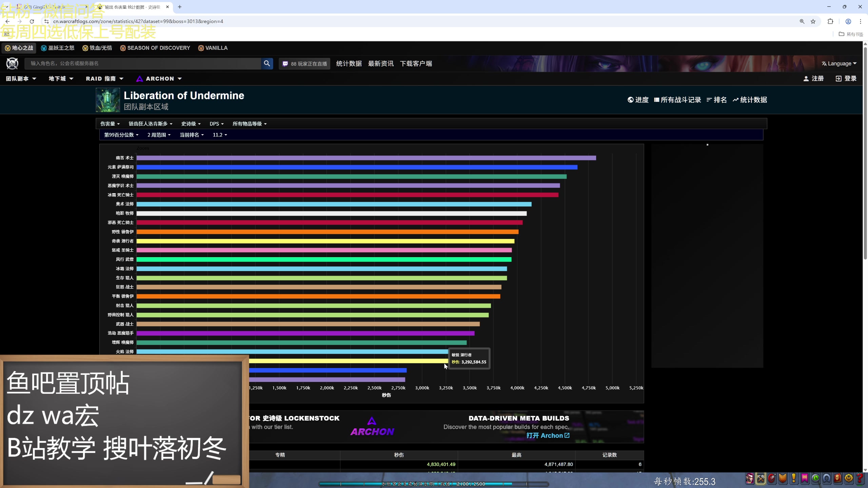This screenshot has height=488, width=868.
Task: Close the Warcraft Logs statistics tab
Action: tap(167, 7)
